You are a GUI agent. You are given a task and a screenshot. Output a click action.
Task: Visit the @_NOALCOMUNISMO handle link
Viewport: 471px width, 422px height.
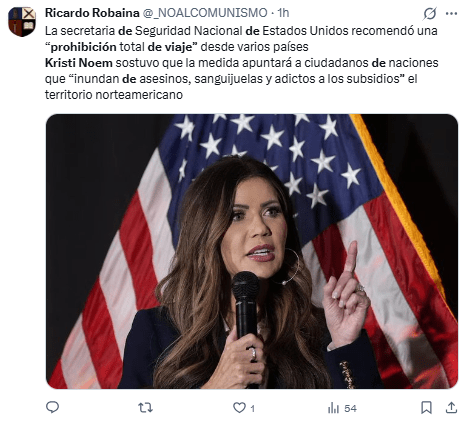pyautogui.click(x=205, y=13)
